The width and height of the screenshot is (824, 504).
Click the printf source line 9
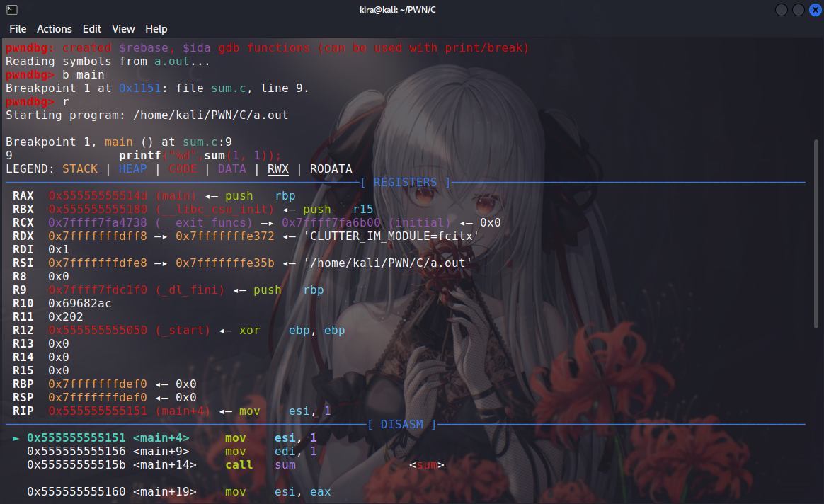click(144, 156)
